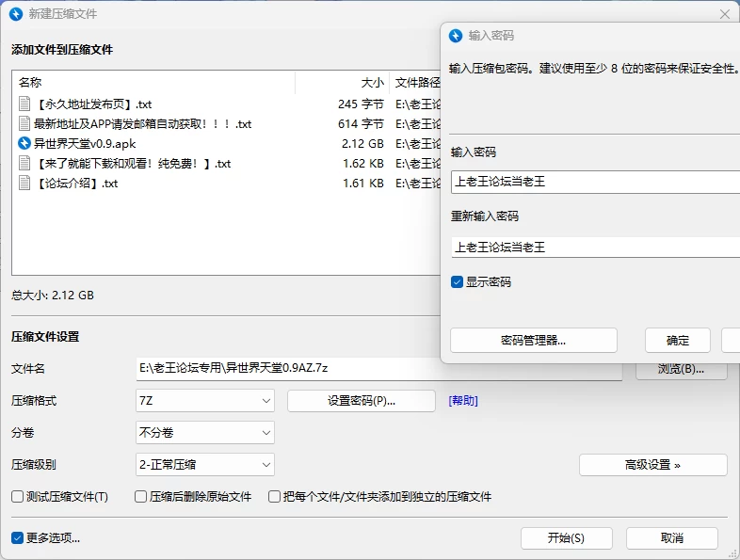Screen dimensions: 740x560
Task: Enable 测试压缩文件(T) checkbox
Action: tap(18, 497)
